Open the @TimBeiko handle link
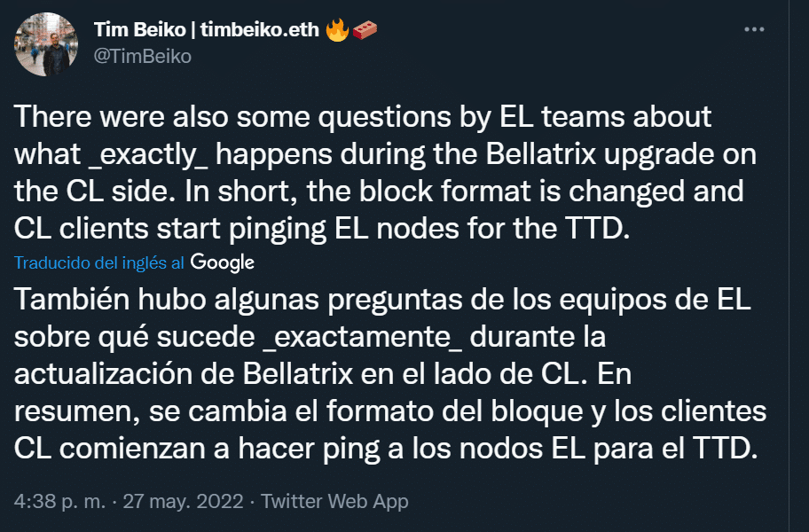The image size is (809, 532). (143, 56)
